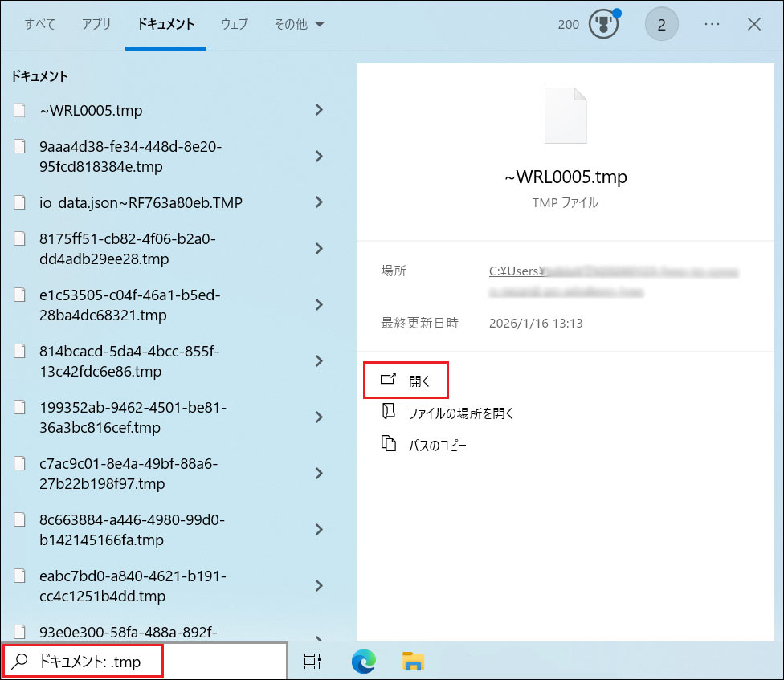Click file icon beside 814bcacd-5da4 result
Screen dimensions: 784x680
[19, 352]
